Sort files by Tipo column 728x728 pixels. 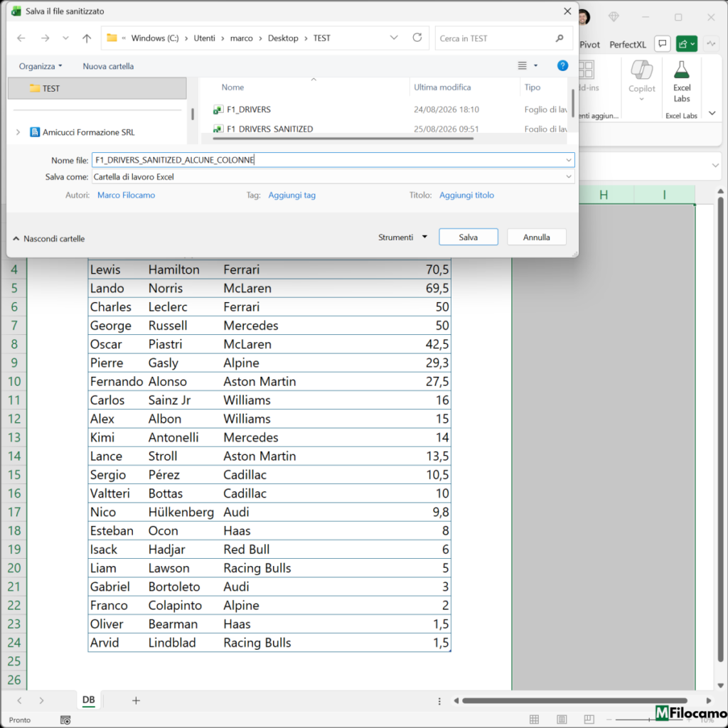point(532,87)
